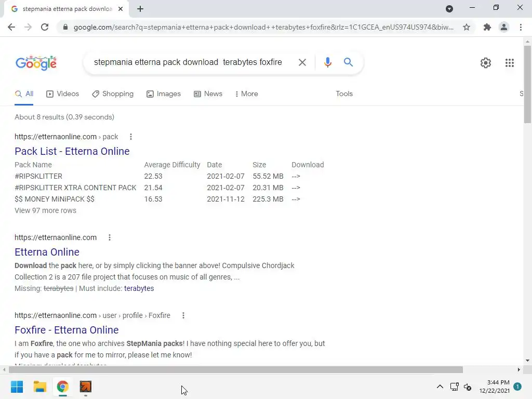Click the 225.3 MB size cell
532x399 pixels.
[268, 199]
